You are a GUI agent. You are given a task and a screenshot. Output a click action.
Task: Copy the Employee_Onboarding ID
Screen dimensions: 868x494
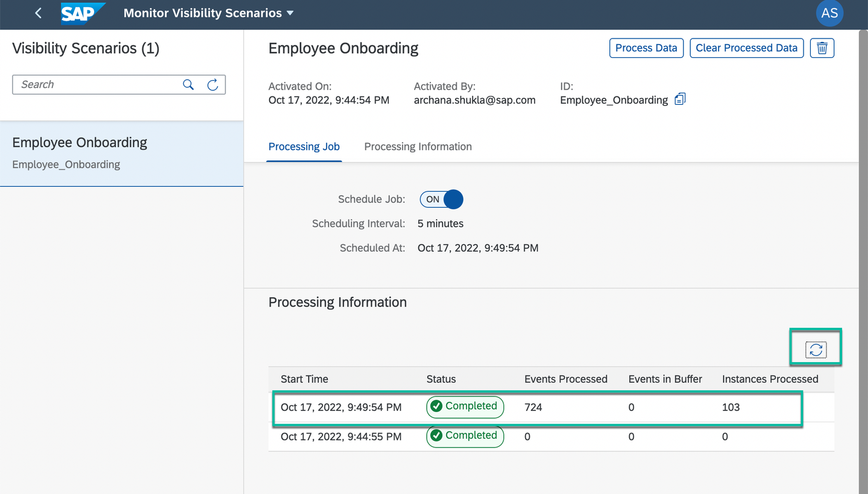point(680,99)
